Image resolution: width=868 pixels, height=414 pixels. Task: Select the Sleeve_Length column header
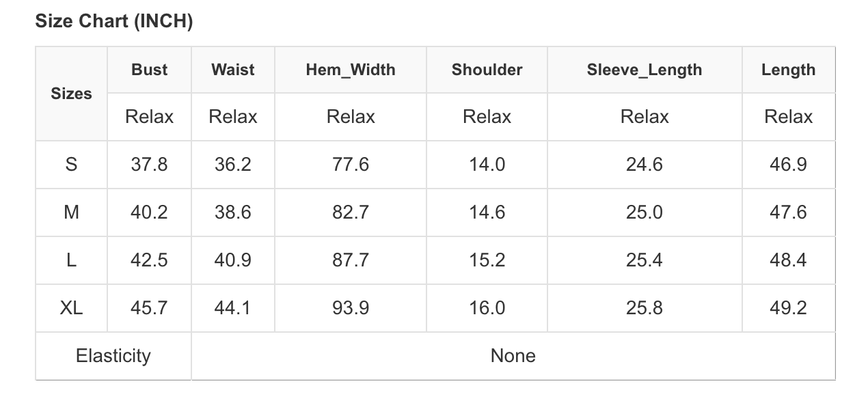pos(644,70)
